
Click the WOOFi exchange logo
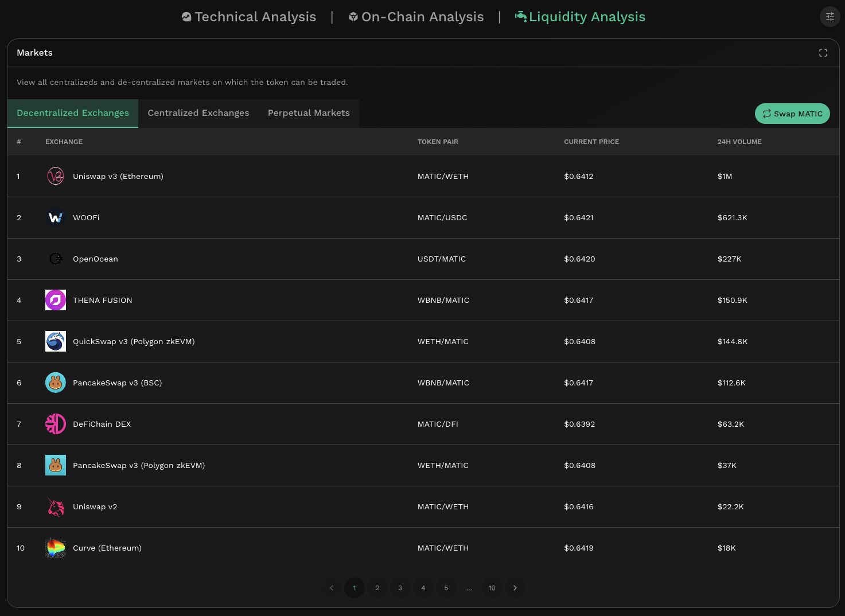[x=56, y=217]
